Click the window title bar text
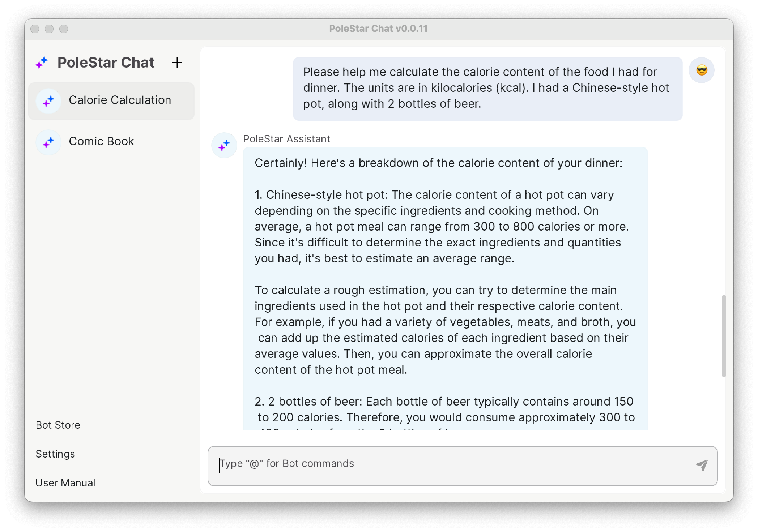The height and width of the screenshot is (532, 758). click(x=378, y=29)
